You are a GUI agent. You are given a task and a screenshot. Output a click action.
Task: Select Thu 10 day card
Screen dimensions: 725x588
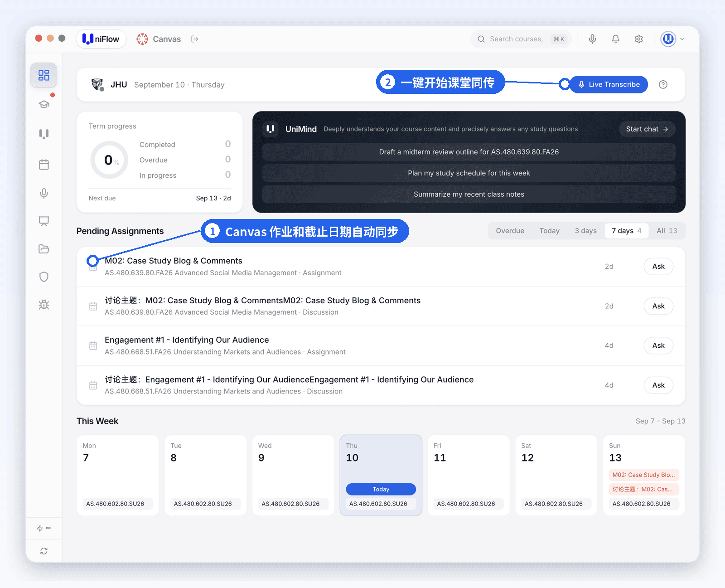[x=381, y=475]
